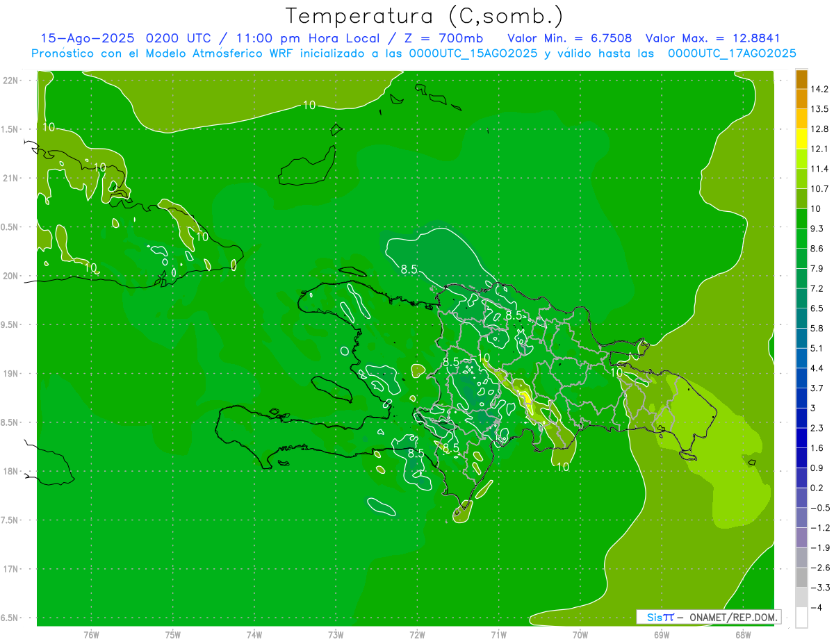Screen dimensions: 834x644
Task: Click the 10 contour label near the map's top edge
Action: 309,105
